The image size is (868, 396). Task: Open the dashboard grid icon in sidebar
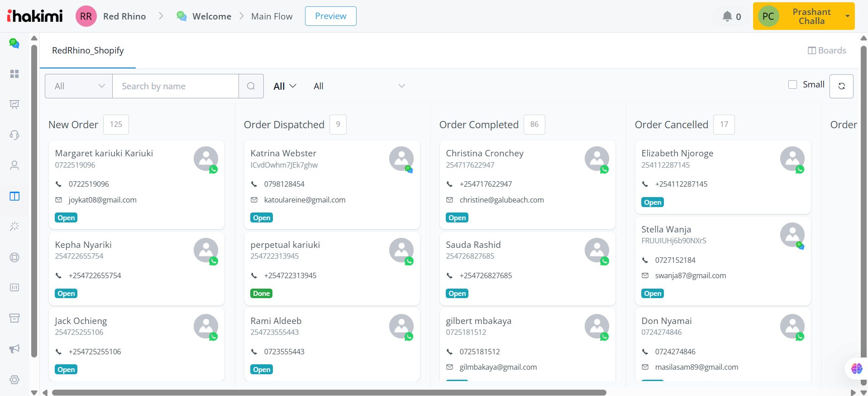coord(14,74)
